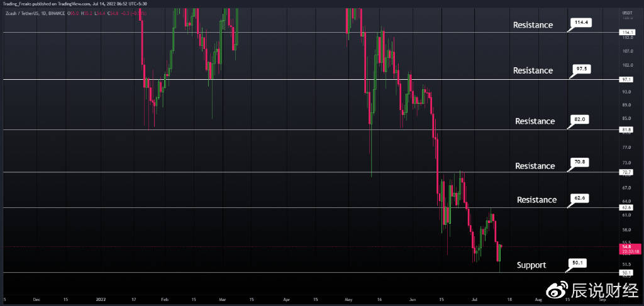Click the Resistance text beside the 82.0 callout
644x306 pixels.
click(535, 121)
